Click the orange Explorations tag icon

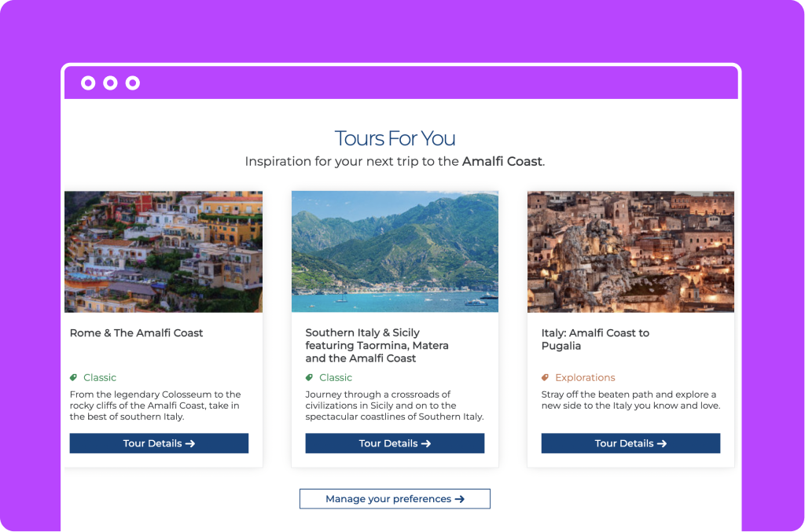point(546,377)
